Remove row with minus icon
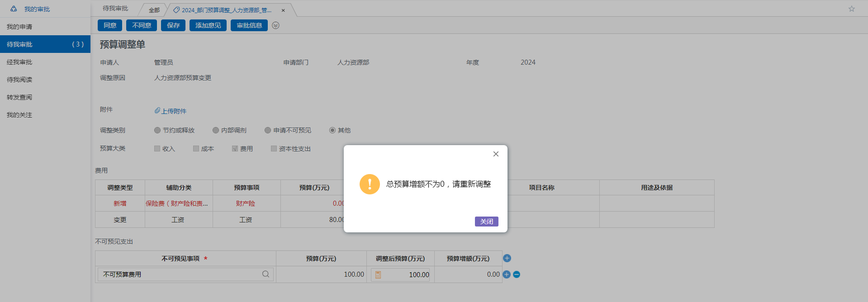This screenshot has height=302, width=868. coord(517,274)
